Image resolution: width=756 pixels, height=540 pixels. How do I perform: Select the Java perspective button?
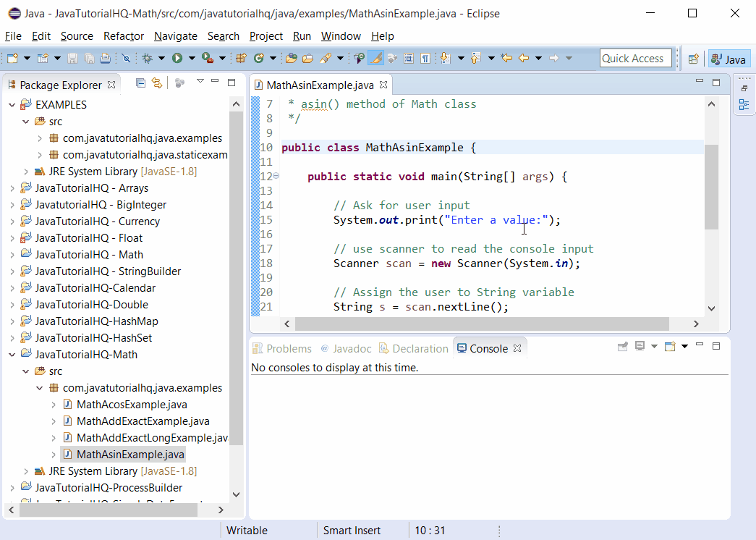pyautogui.click(x=729, y=59)
